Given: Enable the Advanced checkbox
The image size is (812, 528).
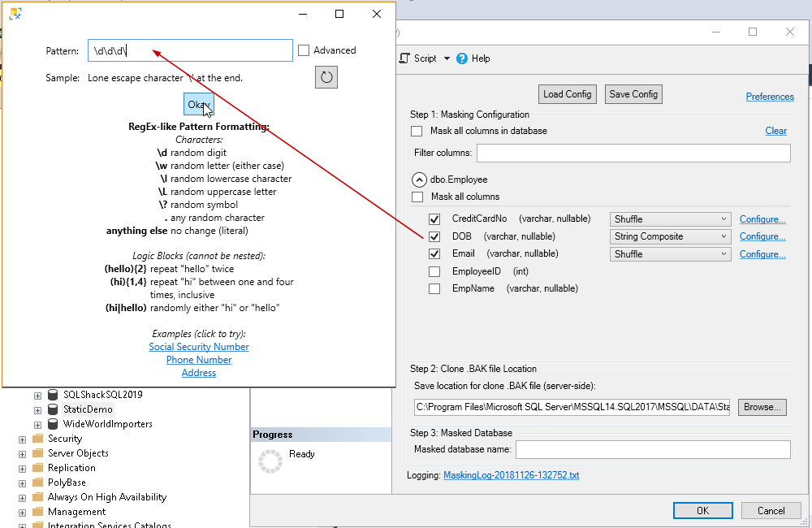Looking at the screenshot, I should click(x=304, y=50).
